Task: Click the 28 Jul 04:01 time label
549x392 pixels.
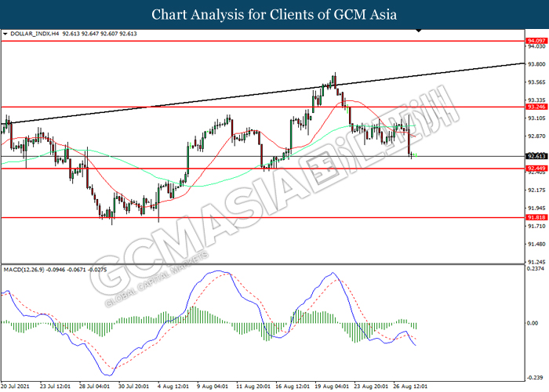Action: 94,387
